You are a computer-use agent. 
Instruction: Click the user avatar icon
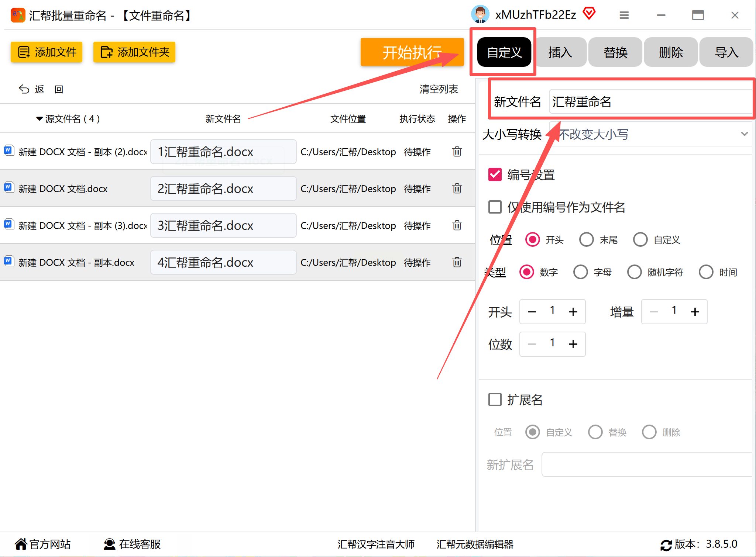(480, 14)
